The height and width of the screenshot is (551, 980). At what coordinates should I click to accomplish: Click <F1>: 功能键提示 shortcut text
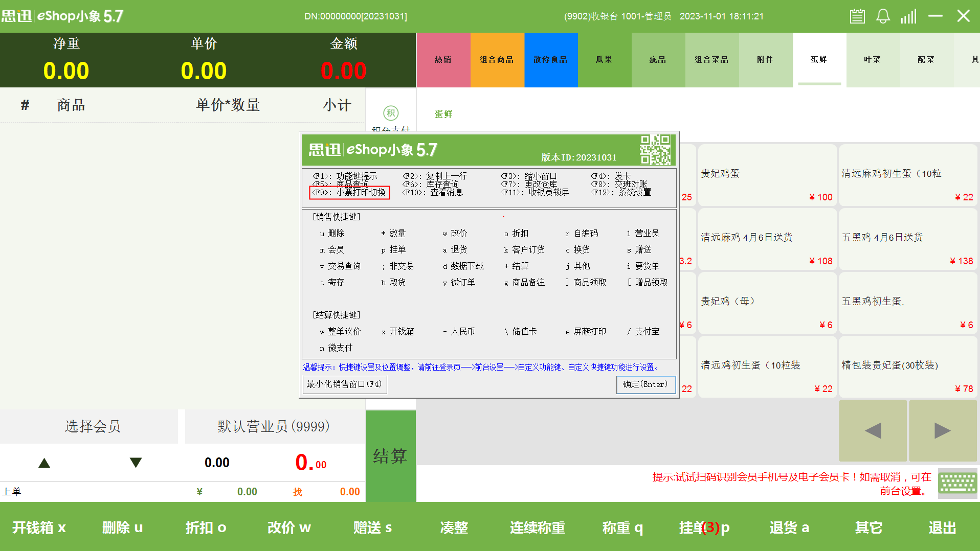tap(345, 176)
